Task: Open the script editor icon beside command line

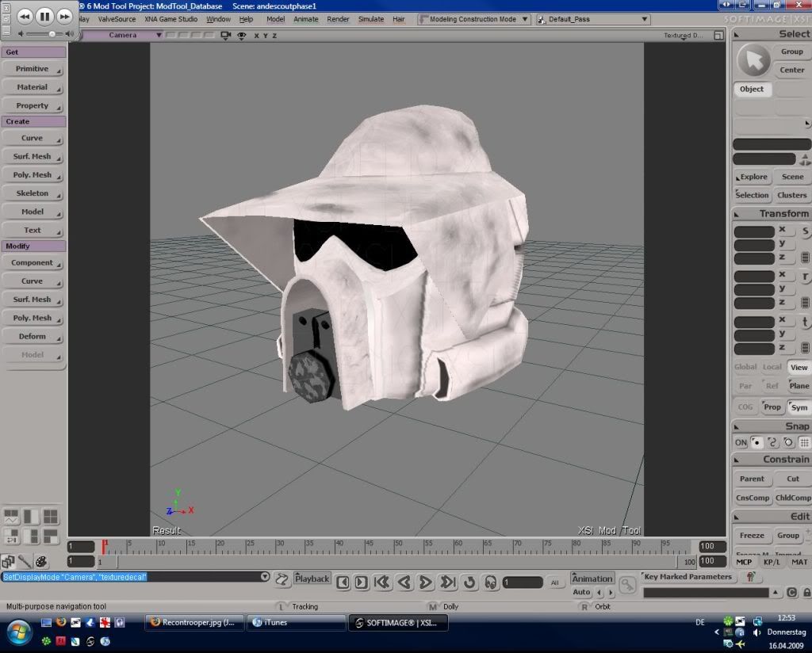Action: tap(282, 579)
